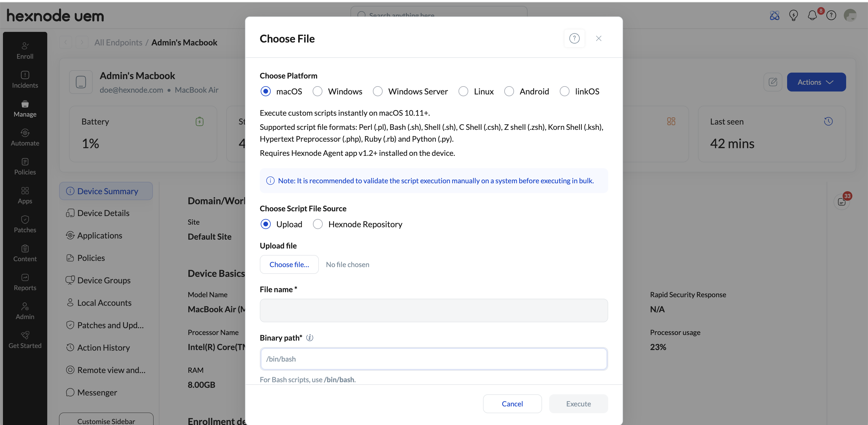The width and height of the screenshot is (868, 425).
Task: Click the 'Default Site' value
Action: pos(210,236)
